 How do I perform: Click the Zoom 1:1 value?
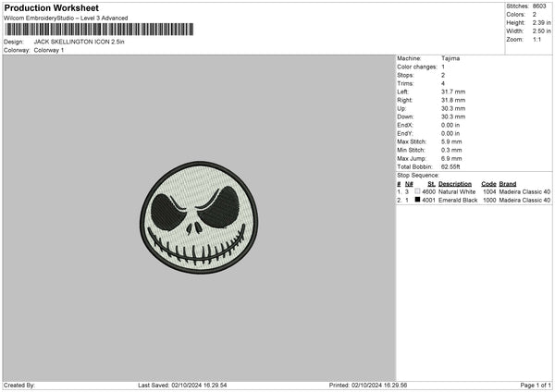tap(536, 39)
